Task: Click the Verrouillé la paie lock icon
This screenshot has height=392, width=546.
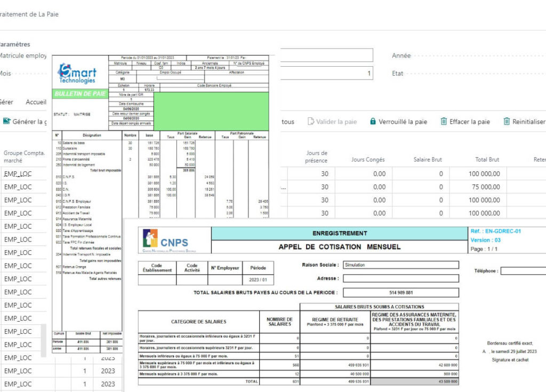Action: [373, 121]
